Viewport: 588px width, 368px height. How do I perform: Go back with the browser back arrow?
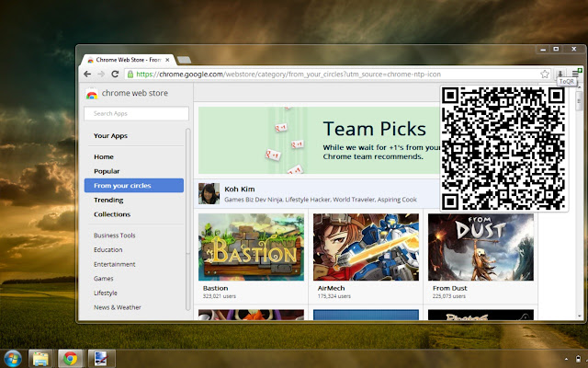[87, 74]
